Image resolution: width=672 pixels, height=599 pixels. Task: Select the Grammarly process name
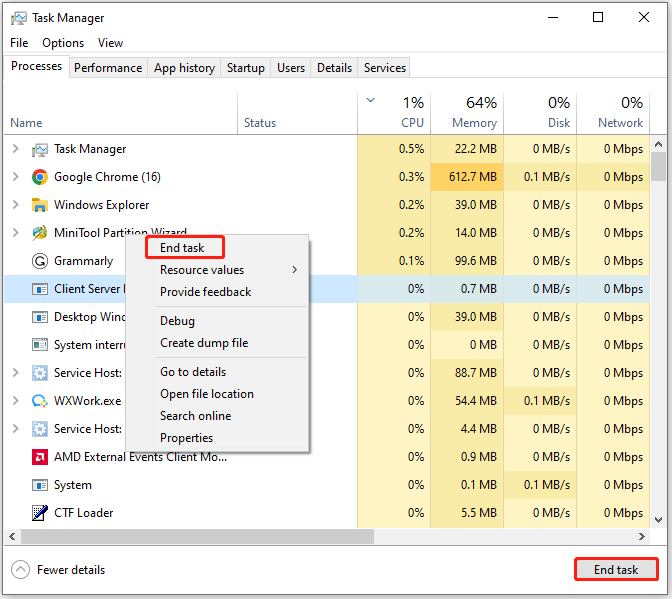point(84,261)
